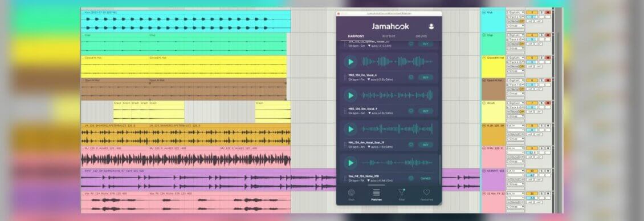644x221 pixels.
Task: Buy the M83_124_Fm_Vocal_4 sample
Action: (x=426, y=77)
